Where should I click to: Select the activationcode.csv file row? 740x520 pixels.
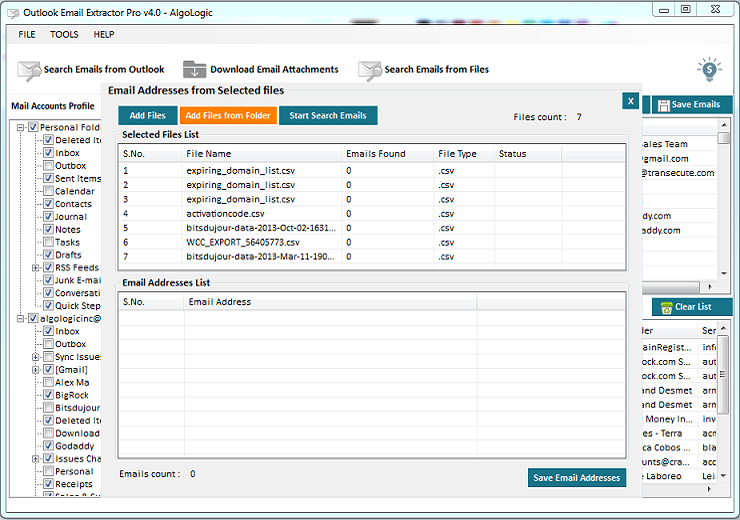[x=225, y=213]
